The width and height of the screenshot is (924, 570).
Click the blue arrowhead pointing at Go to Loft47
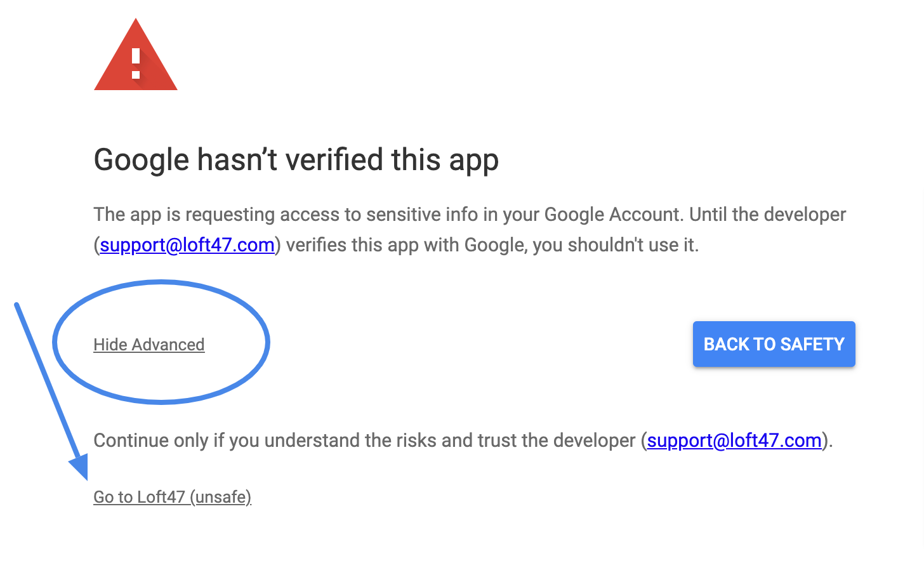point(79,467)
